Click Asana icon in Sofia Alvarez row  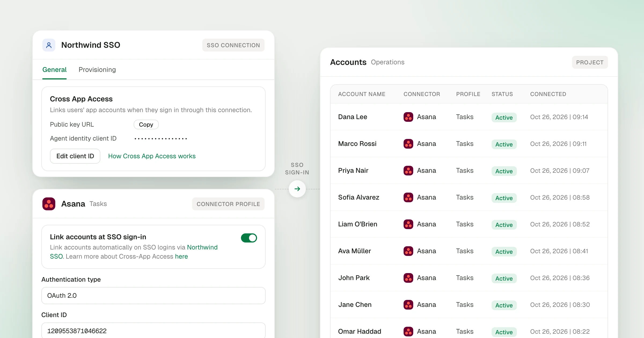[408, 197]
